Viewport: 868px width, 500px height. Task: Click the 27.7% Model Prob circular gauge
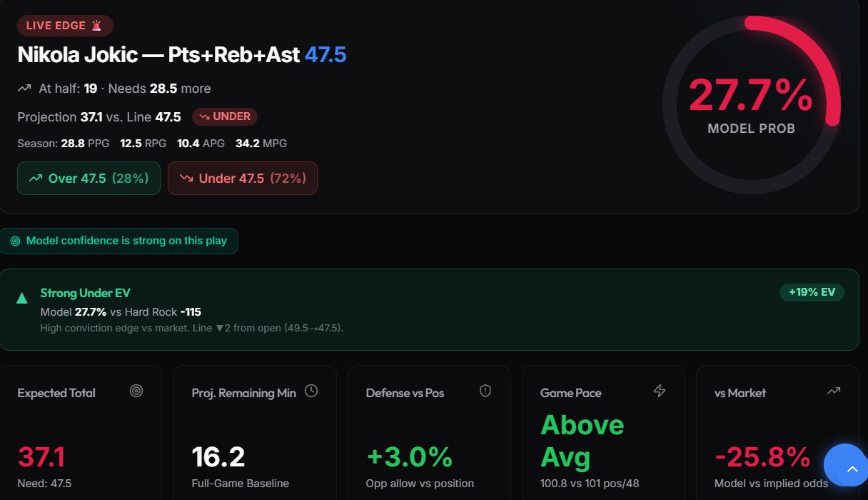pyautogui.click(x=751, y=106)
